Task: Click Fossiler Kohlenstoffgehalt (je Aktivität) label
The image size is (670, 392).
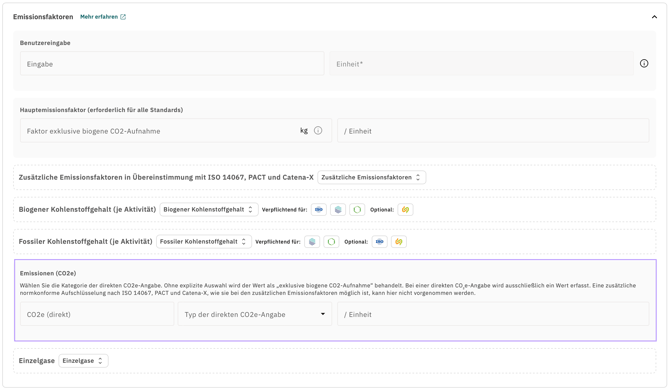Action: coord(85,242)
